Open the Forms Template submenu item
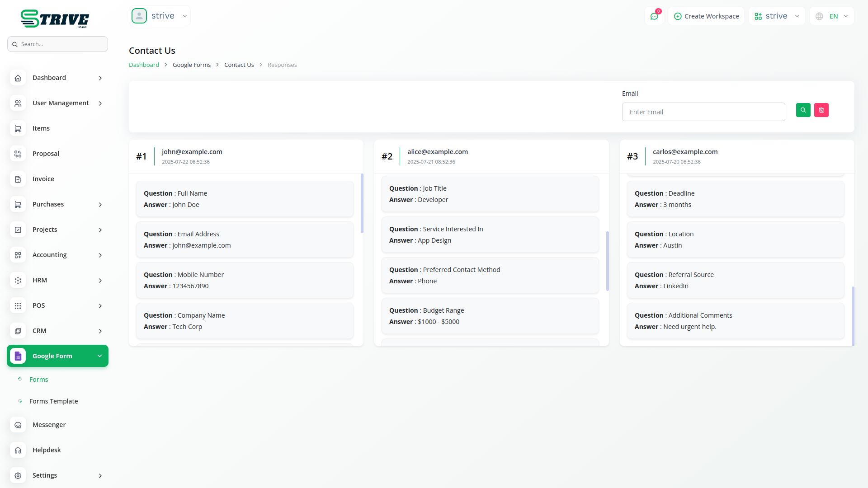The width and height of the screenshot is (868, 488). click(x=53, y=401)
